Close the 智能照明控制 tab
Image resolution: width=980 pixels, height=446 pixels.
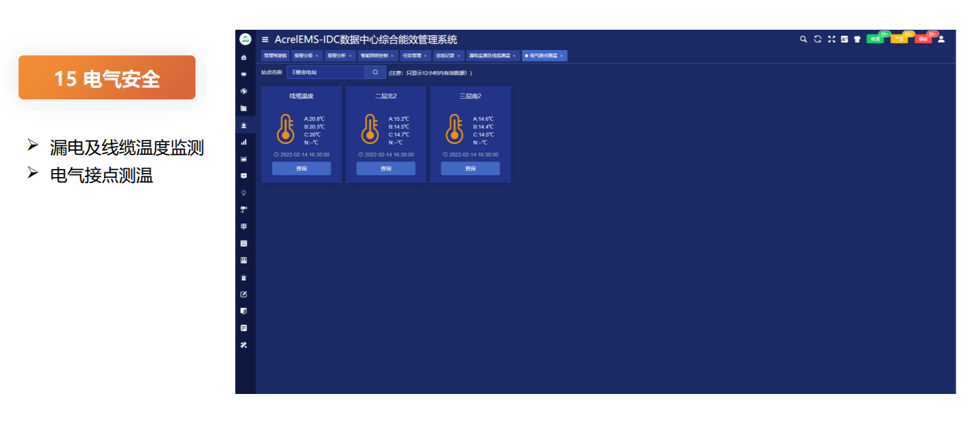[392, 55]
